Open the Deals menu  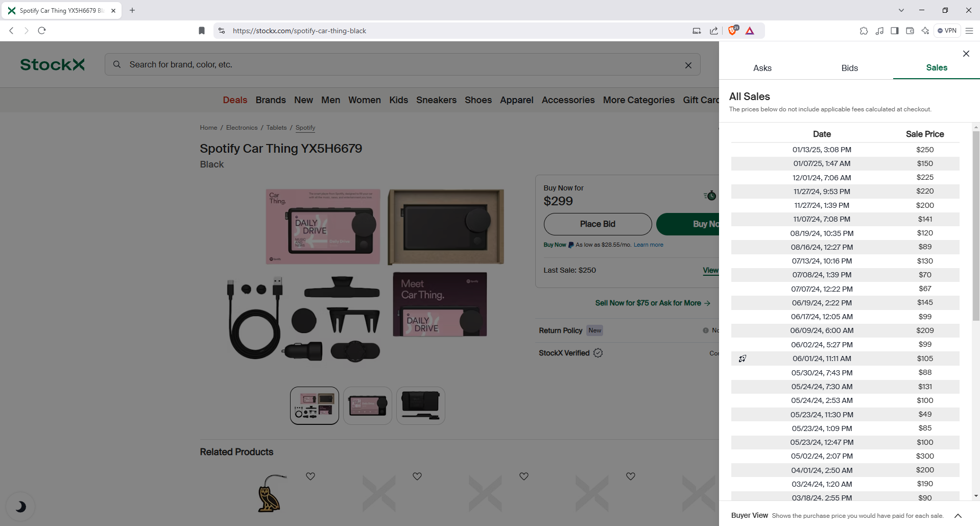[235, 100]
